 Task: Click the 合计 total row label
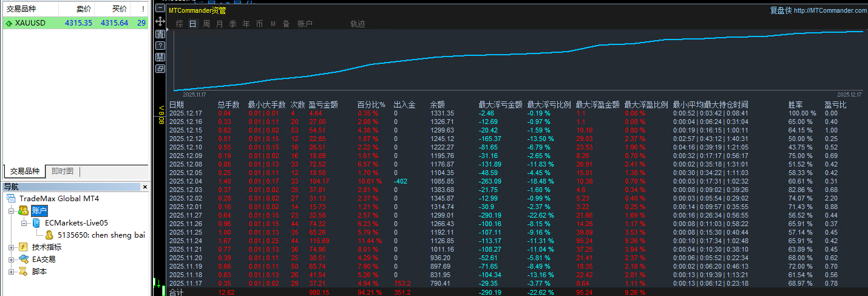[x=176, y=292]
